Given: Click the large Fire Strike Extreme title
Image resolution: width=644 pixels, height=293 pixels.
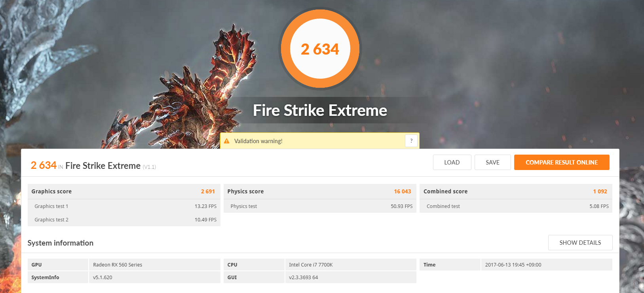Looking at the screenshot, I should tap(320, 110).
